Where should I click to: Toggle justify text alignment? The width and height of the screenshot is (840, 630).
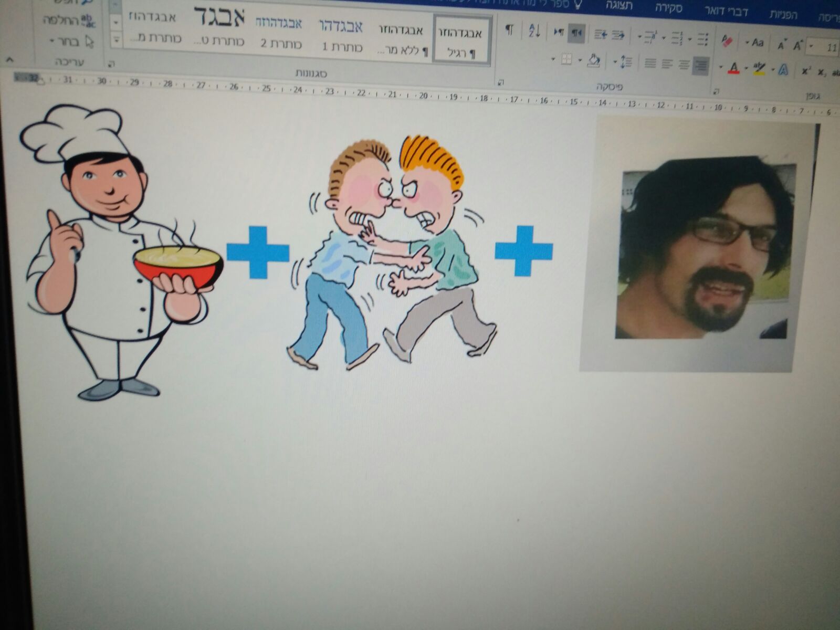(x=650, y=63)
